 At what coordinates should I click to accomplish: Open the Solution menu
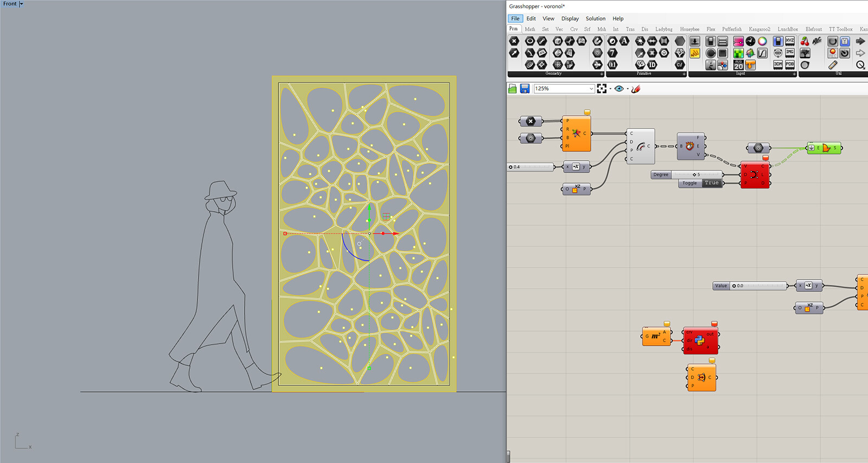(x=595, y=18)
